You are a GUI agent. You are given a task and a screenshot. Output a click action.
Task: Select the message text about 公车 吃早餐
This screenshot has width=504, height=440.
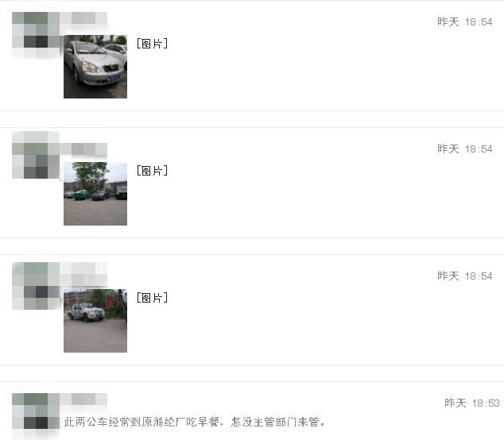[x=195, y=422]
